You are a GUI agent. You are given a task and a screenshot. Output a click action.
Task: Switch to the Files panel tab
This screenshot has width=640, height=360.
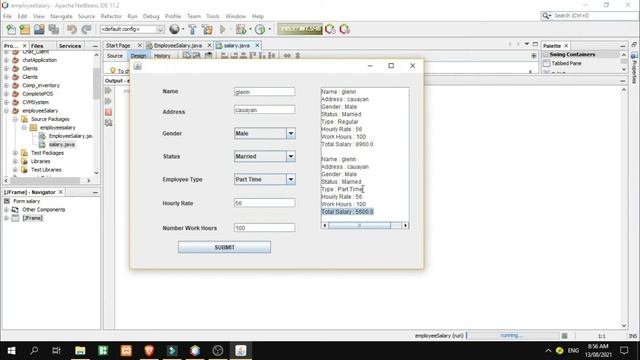(x=37, y=46)
